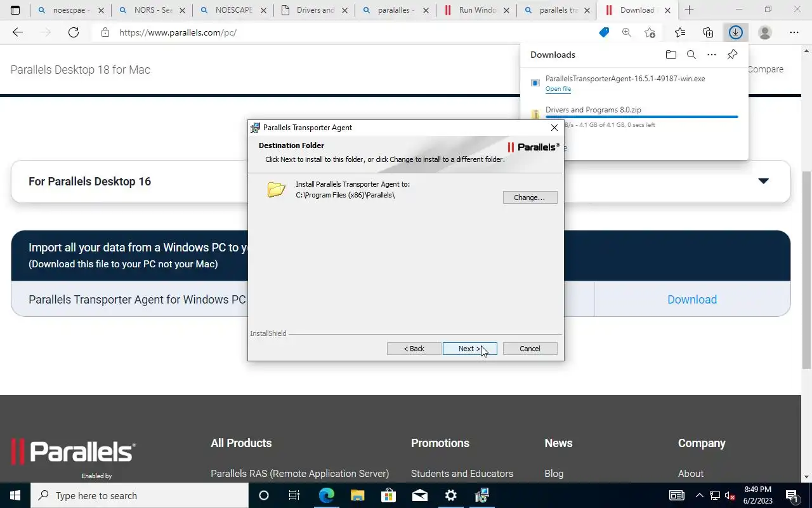
Task: Open the About footer link
Action: (x=691, y=474)
